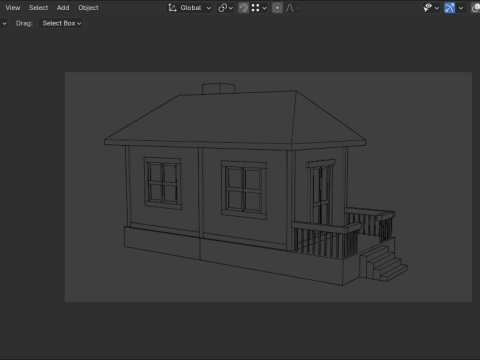Screen dimensions: 480x360
Task: Open the Object menu
Action: click(88, 8)
